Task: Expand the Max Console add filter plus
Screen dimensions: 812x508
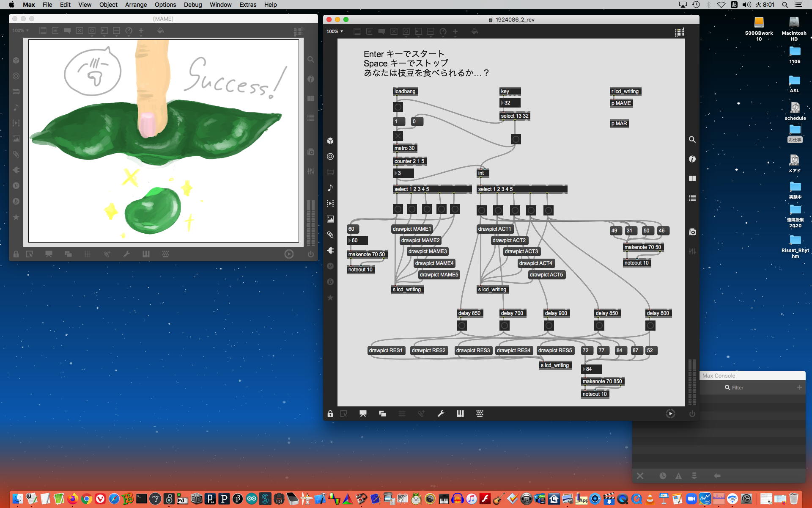Action: coord(799,387)
